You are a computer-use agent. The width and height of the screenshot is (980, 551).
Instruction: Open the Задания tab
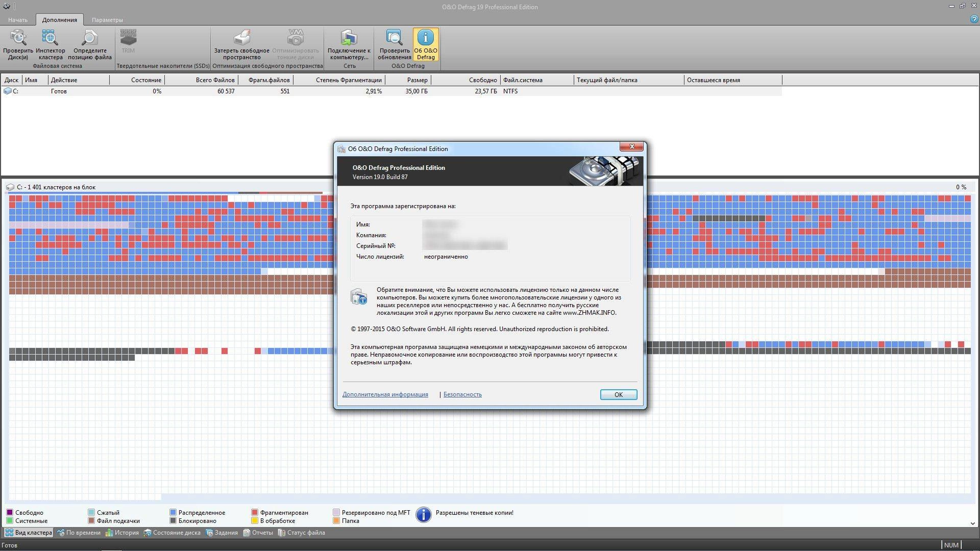[222, 533]
